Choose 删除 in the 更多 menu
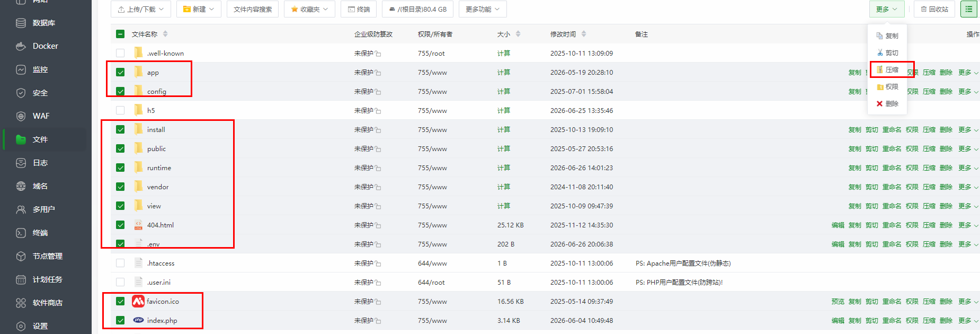This screenshot has width=980, height=334. [x=887, y=104]
